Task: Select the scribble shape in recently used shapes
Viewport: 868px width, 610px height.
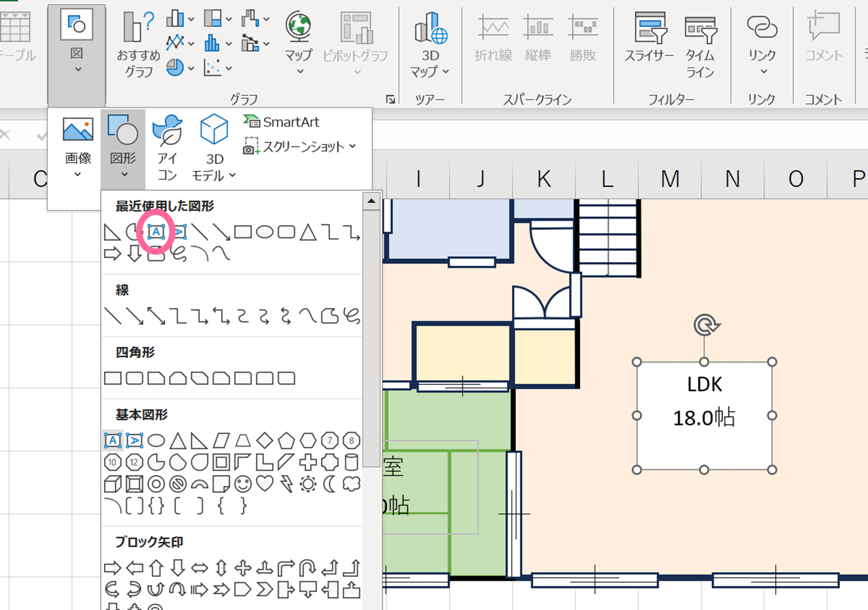Action: coord(178,254)
